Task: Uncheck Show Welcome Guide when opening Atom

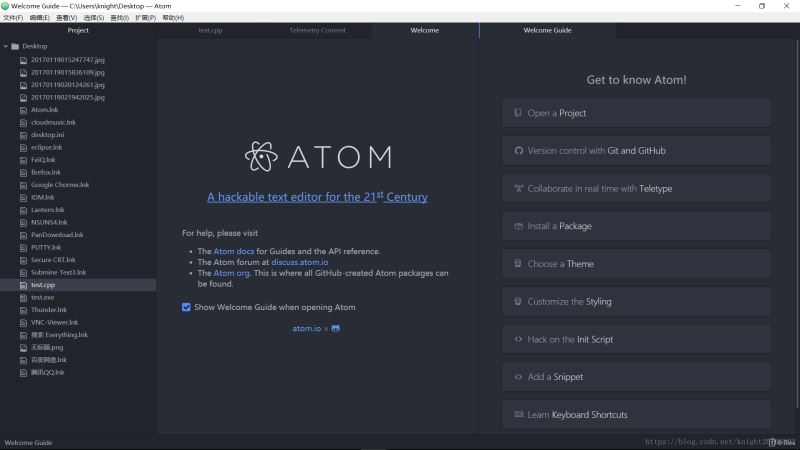Action: pyautogui.click(x=186, y=307)
